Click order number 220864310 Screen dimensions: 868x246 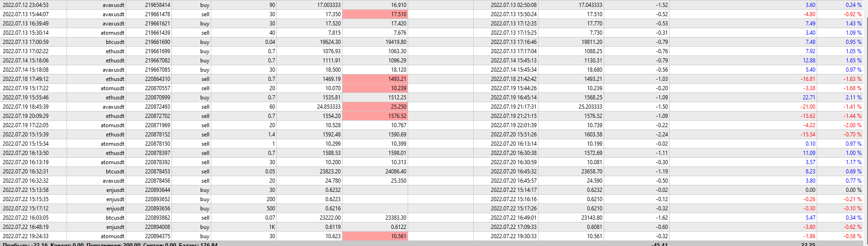click(x=157, y=79)
